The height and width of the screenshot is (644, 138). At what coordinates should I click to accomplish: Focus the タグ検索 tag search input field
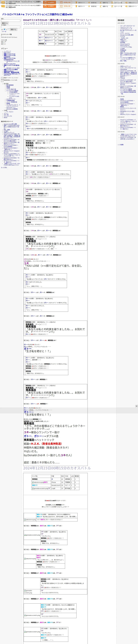pos(11,27)
